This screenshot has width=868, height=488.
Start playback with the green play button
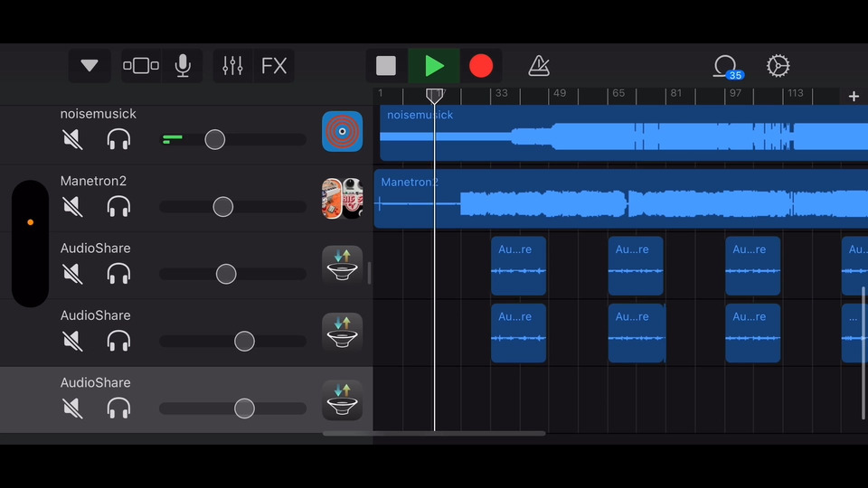point(434,66)
